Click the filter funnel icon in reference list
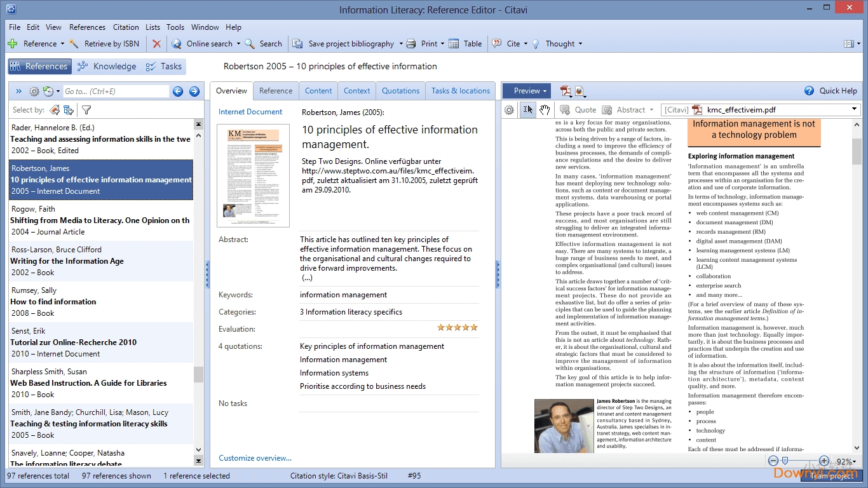Image resolution: width=868 pixels, height=488 pixels. tap(86, 110)
